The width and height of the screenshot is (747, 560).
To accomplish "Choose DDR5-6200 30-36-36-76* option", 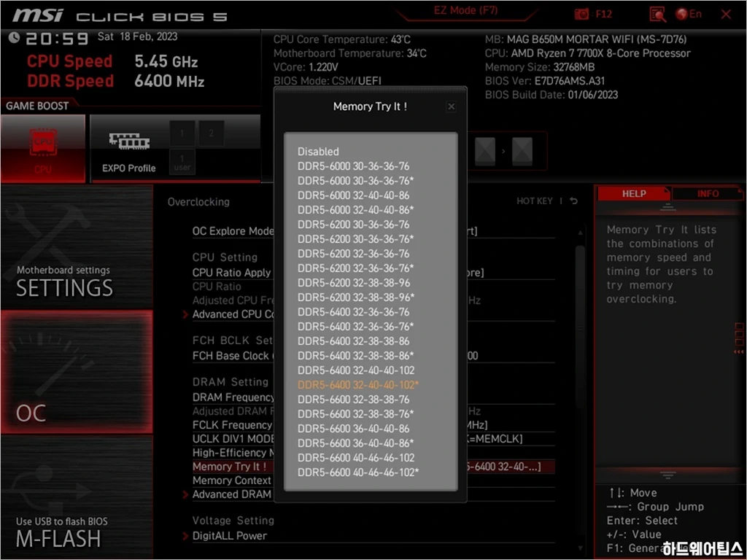I will coord(355,239).
